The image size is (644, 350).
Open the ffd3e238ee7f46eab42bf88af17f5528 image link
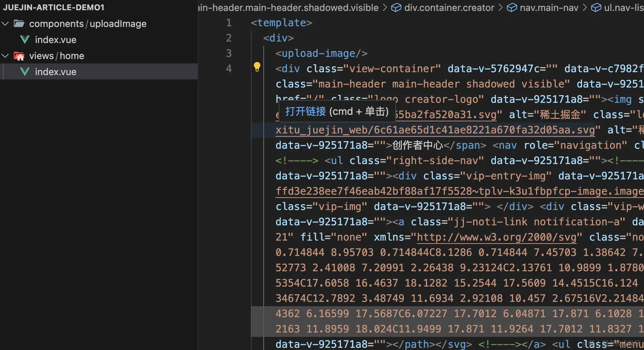click(459, 191)
